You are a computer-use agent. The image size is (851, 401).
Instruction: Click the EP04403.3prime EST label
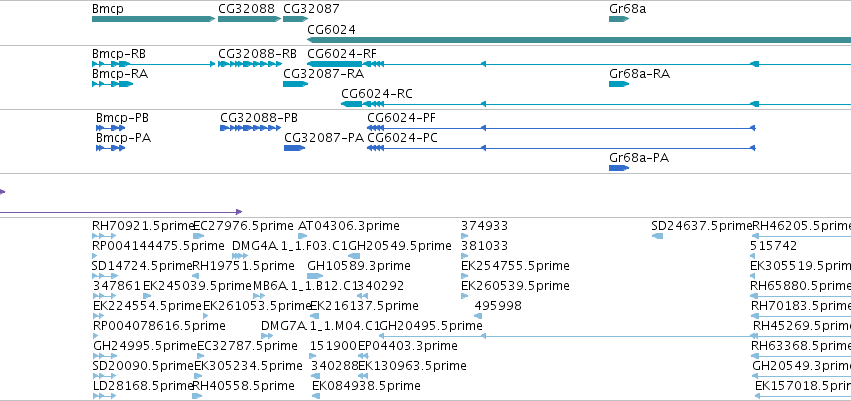(x=408, y=346)
